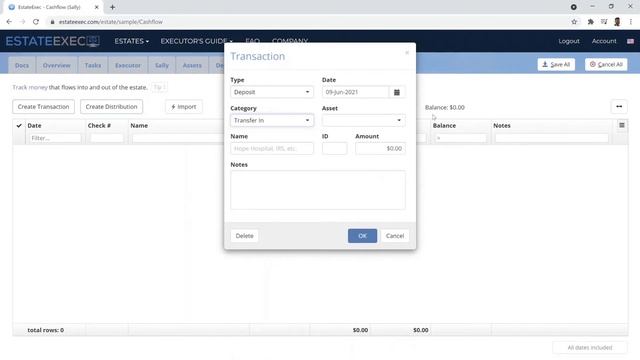
Task: Go back in browser history
Action: tap(9, 22)
